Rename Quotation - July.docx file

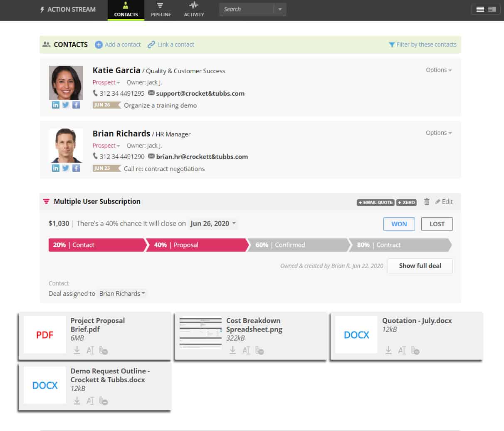[x=402, y=350]
